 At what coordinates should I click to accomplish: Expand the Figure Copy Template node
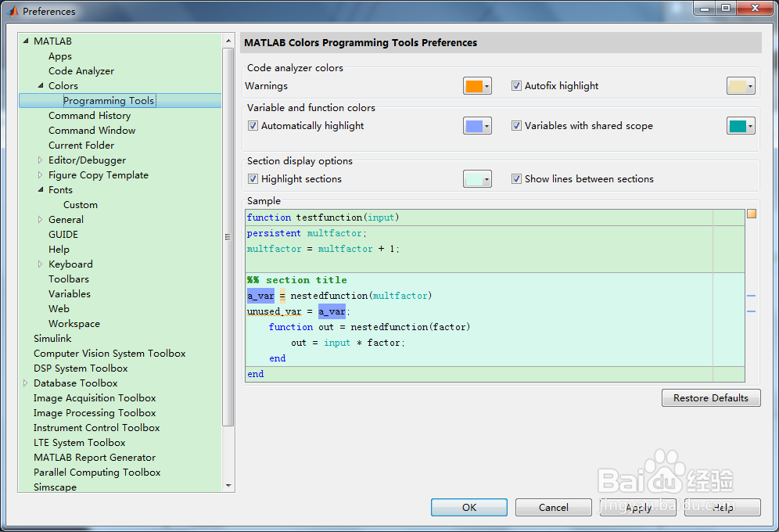(40, 174)
